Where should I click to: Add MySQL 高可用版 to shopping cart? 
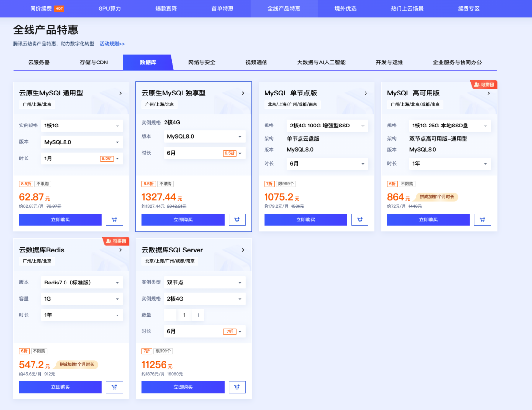point(482,220)
